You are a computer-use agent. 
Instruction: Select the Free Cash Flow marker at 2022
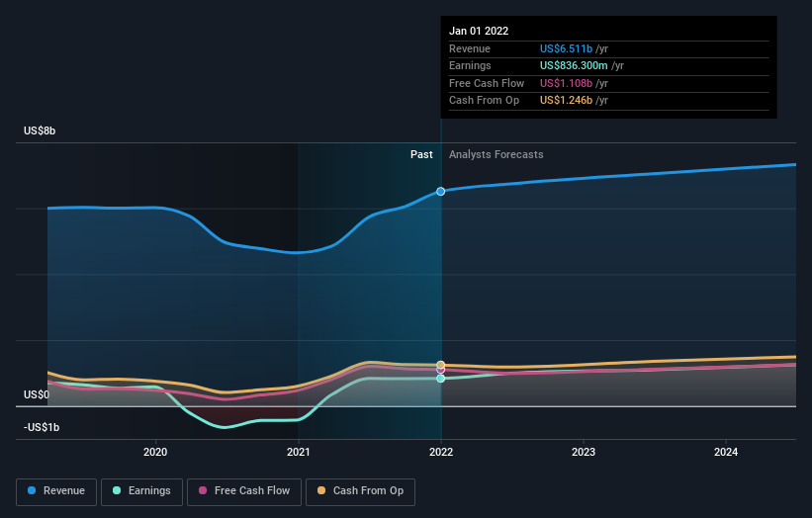click(441, 370)
